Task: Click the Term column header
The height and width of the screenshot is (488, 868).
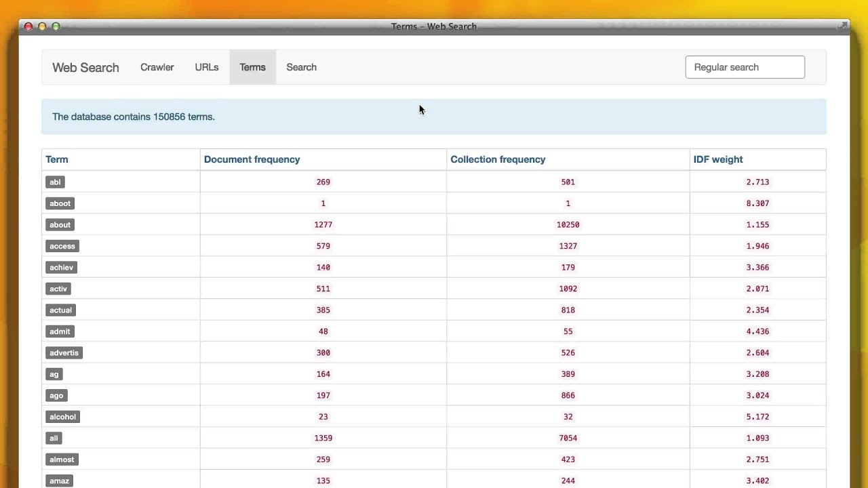Action: [x=57, y=159]
